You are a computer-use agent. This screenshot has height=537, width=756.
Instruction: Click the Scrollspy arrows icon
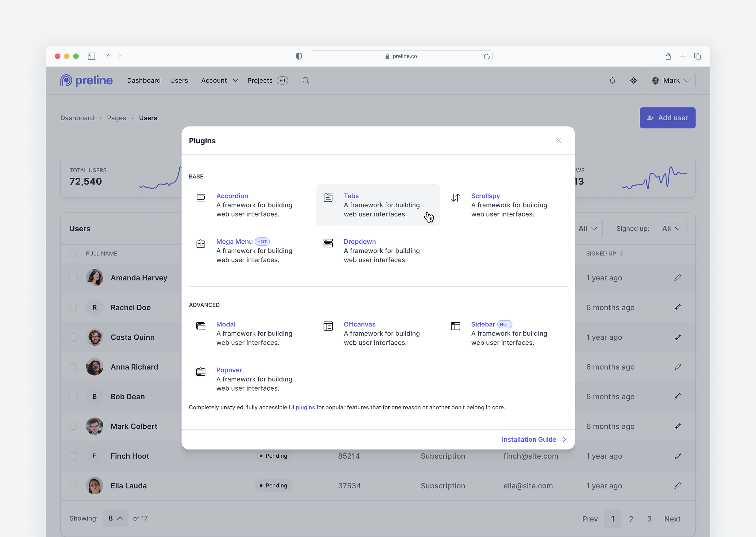pyautogui.click(x=455, y=197)
